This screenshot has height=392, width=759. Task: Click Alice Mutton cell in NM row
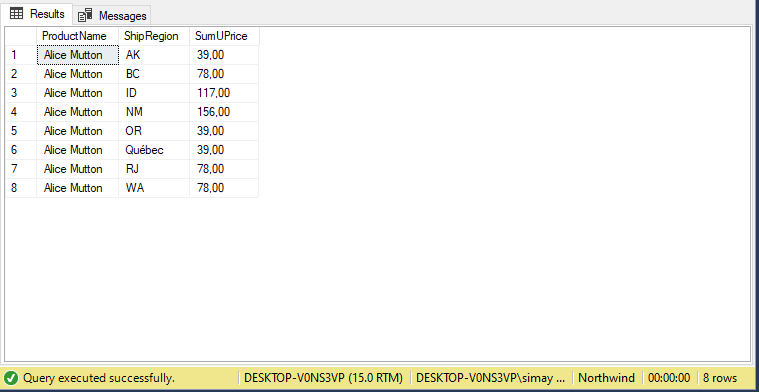click(77, 112)
